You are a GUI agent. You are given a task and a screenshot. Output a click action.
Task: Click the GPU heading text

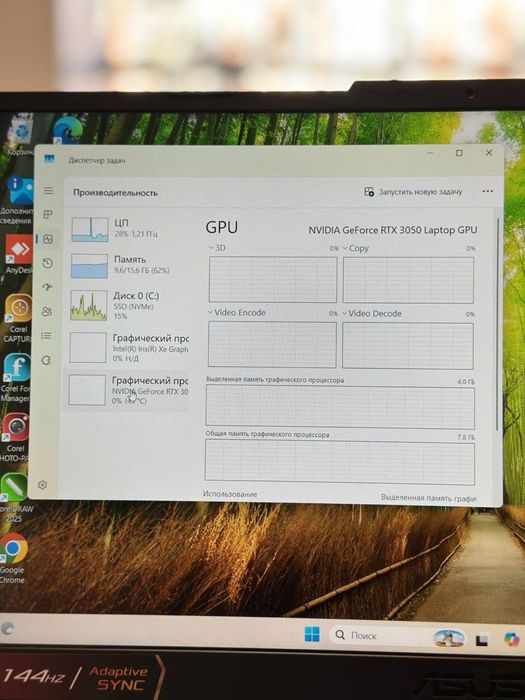pos(221,227)
